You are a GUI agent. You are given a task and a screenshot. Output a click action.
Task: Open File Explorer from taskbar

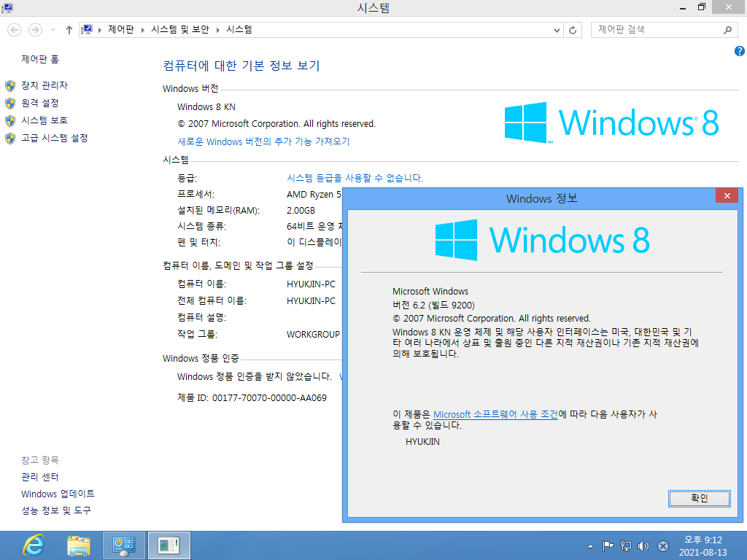(x=79, y=545)
